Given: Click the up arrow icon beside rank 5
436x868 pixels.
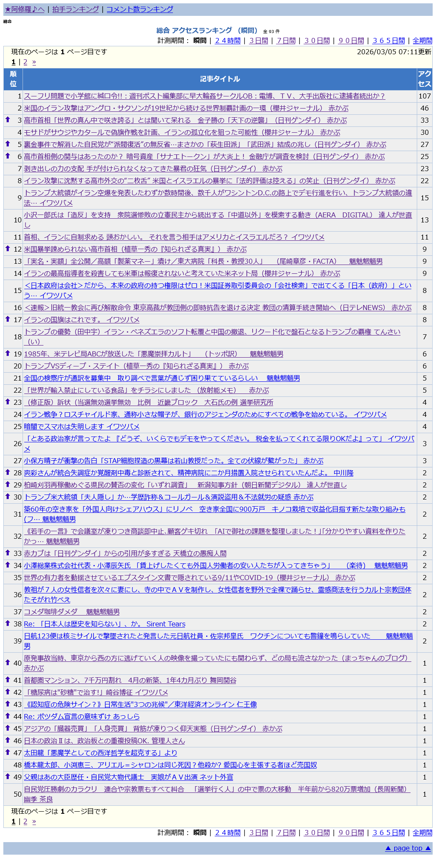Looking at the screenshot, I should click(x=8, y=144).
